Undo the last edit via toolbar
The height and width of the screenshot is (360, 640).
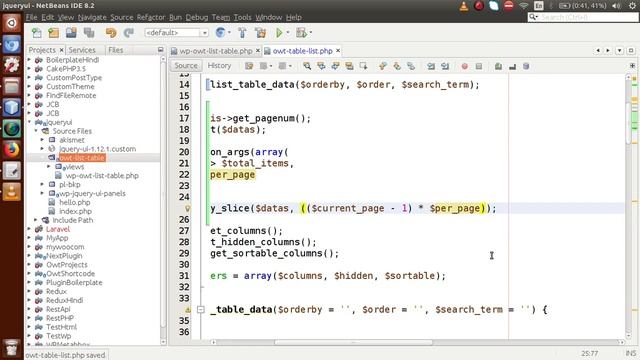[x=111, y=33]
